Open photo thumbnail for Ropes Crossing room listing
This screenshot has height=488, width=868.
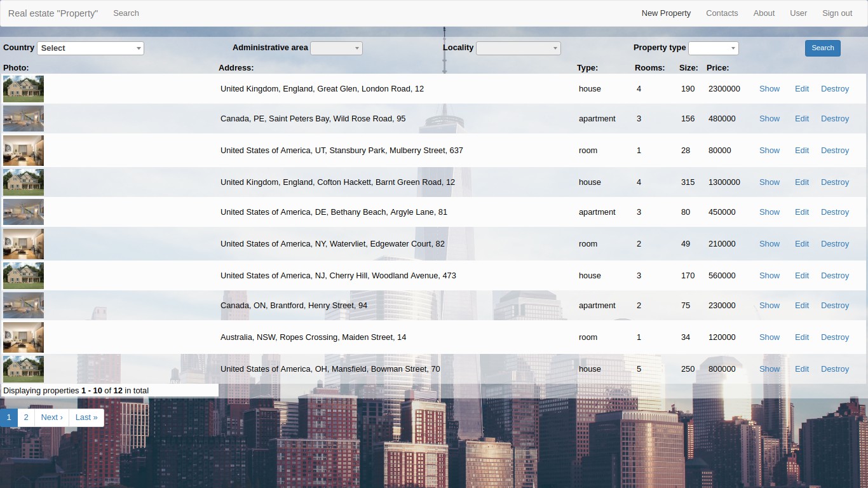(24, 337)
